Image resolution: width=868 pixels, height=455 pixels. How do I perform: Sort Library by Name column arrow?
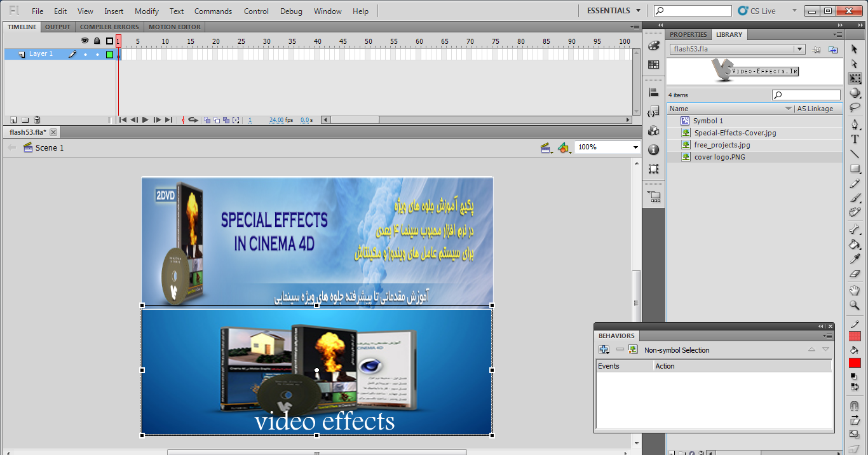(x=789, y=109)
